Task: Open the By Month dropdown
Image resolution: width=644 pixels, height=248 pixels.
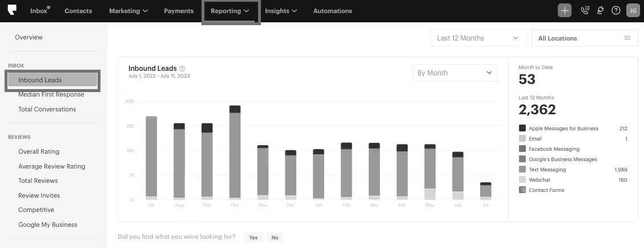Action: click(454, 73)
